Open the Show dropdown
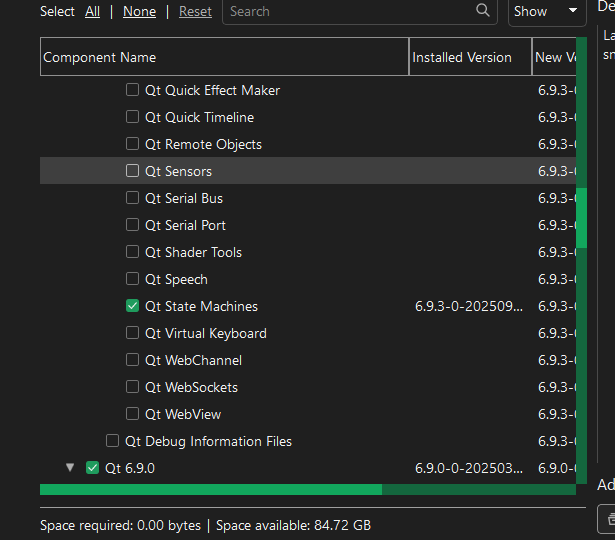Screen dimensions: 615x540 [546, 11]
